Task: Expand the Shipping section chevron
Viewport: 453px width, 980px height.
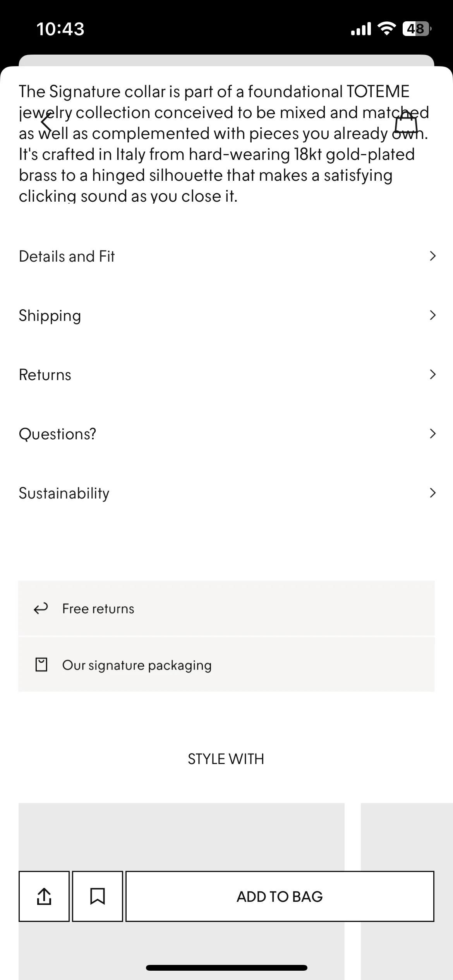Action: (x=432, y=315)
